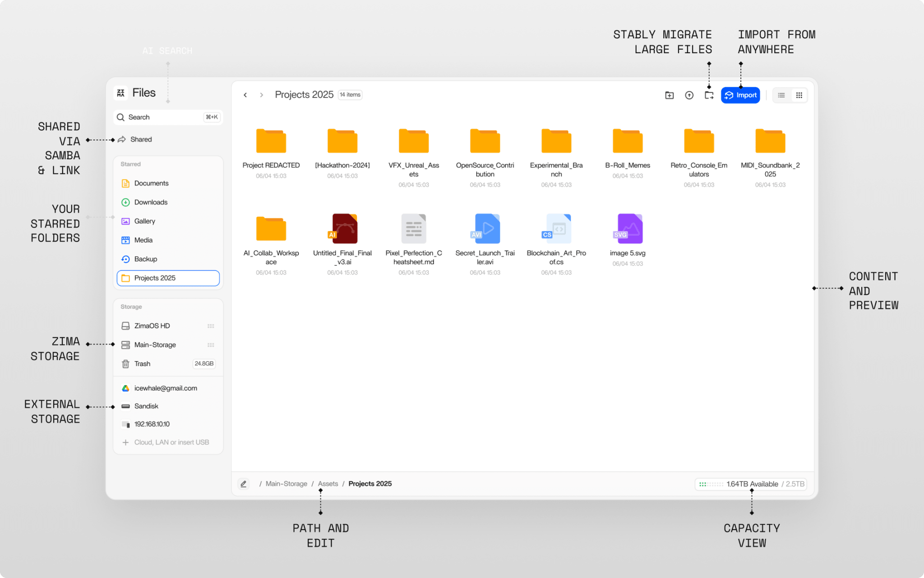Viewport: 924px width, 578px height.
Task: Open Main-Storage in the sidebar
Action: tap(168, 345)
